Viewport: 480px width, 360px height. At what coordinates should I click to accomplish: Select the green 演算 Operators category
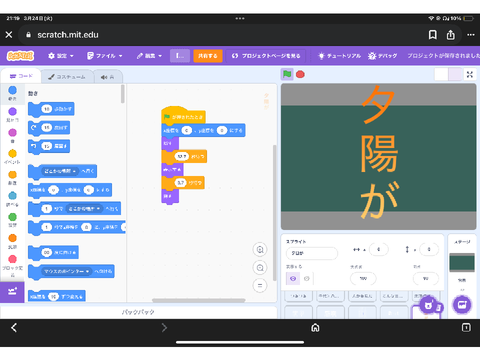click(x=12, y=220)
